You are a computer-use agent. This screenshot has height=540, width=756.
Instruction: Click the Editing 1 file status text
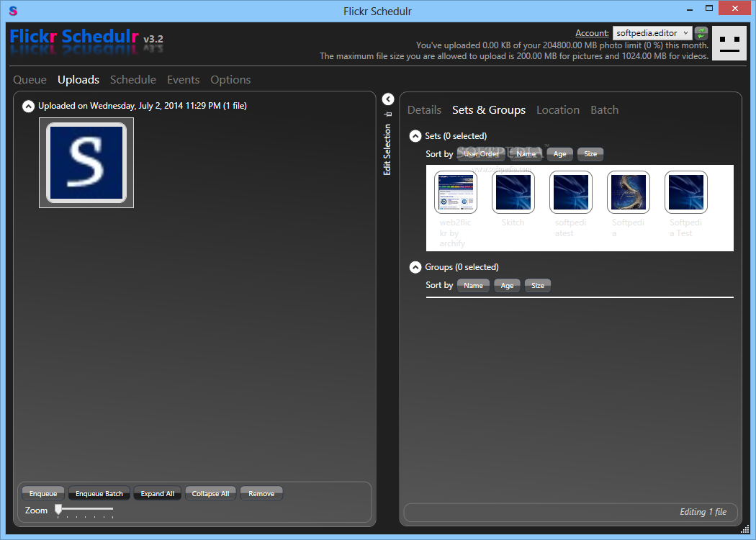point(703,512)
